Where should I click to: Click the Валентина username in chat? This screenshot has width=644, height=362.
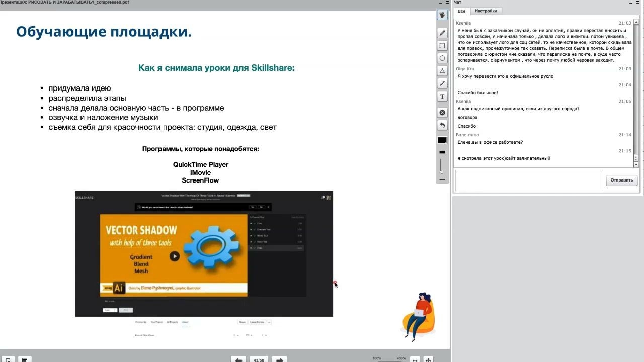pos(467,135)
